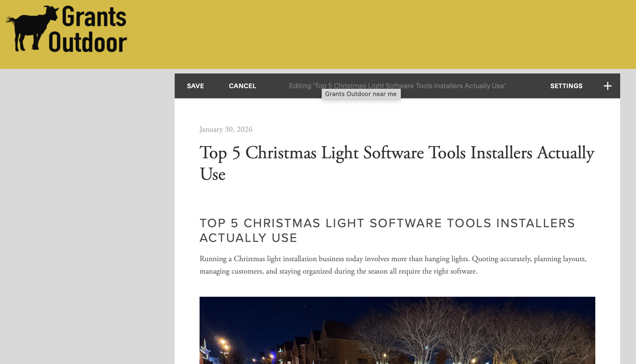
Task: Click CANCEL to discard the post changes
Action: tap(242, 86)
